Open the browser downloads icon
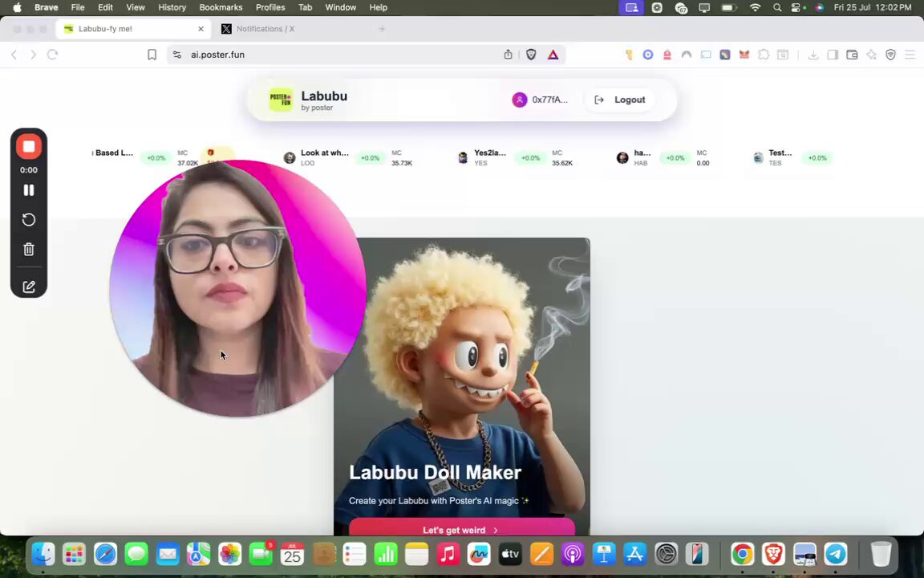 point(813,55)
